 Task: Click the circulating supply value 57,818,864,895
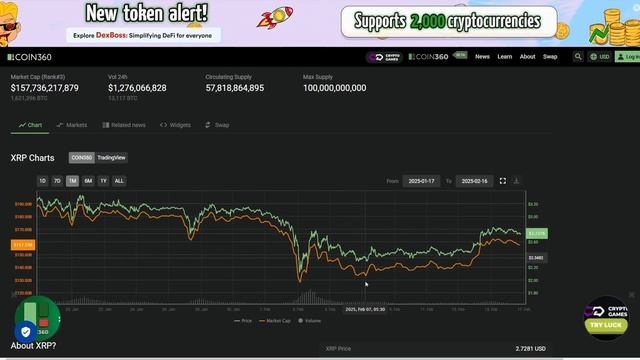[235, 88]
